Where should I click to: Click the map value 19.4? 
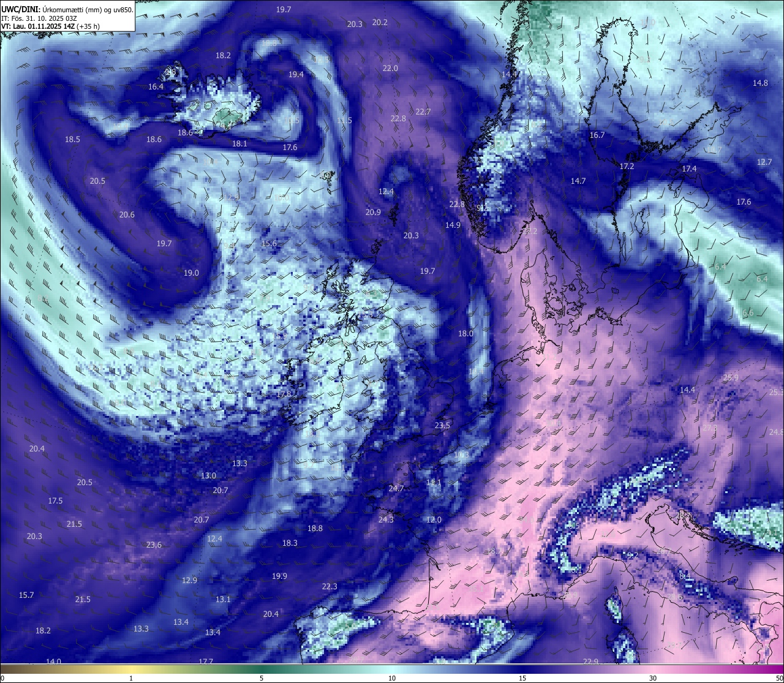click(x=296, y=74)
